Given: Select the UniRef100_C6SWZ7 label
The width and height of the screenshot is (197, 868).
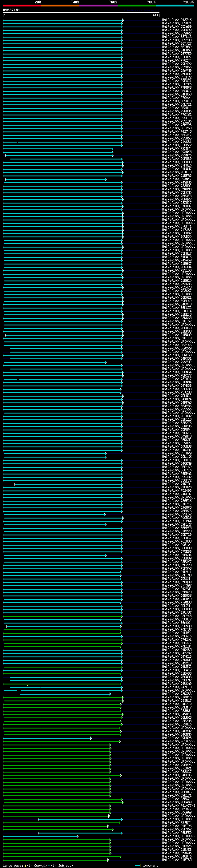Looking at the screenshot, I should click(177, 91).
